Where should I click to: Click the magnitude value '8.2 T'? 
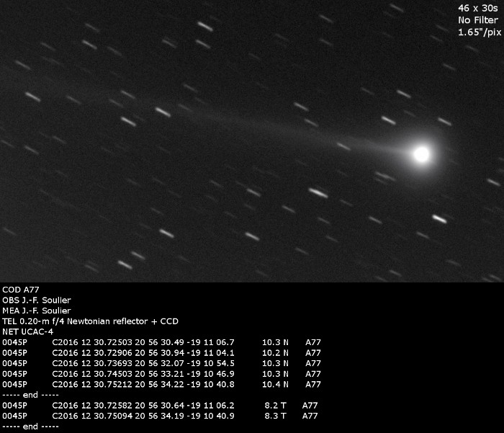[x=276, y=406]
